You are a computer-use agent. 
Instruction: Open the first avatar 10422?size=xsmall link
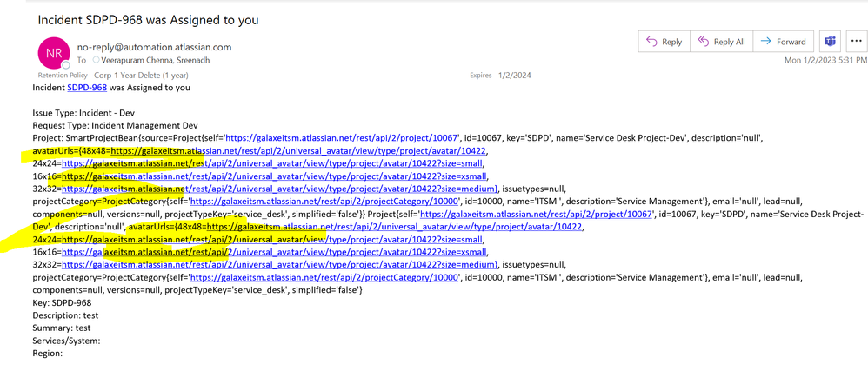[275, 176]
